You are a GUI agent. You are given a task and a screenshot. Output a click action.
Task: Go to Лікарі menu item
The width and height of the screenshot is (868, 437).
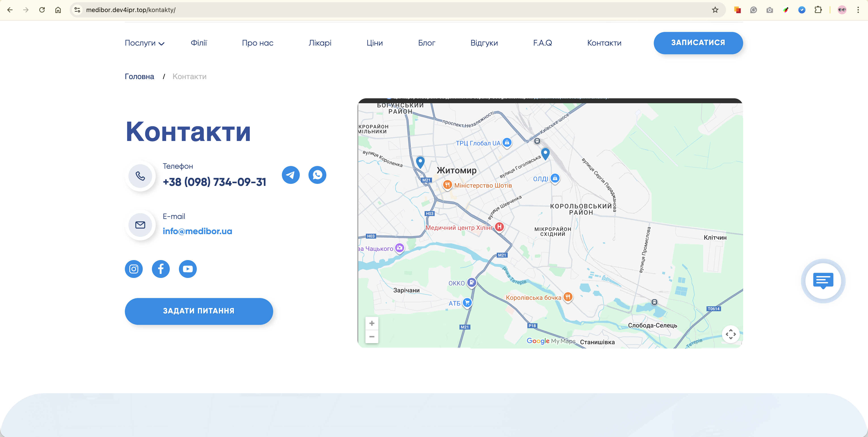click(x=320, y=43)
